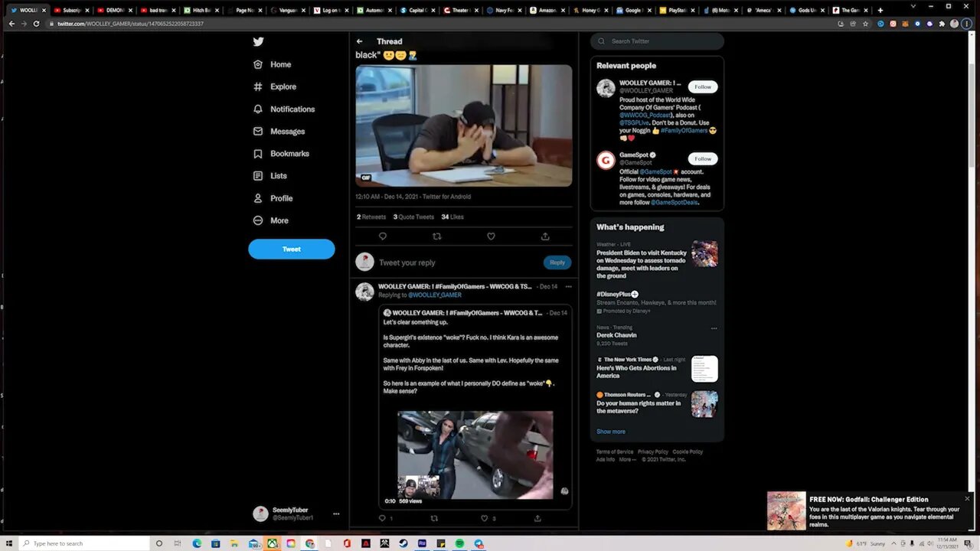Image resolution: width=980 pixels, height=551 pixels.
Task: Go to Profile in the sidebar
Action: (x=273, y=198)
